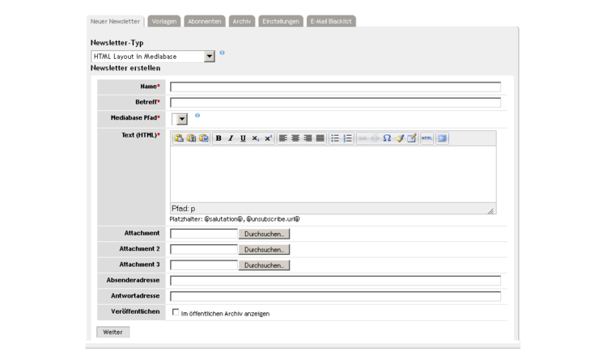Justify text alignment
Screen dimensions: 607x364
320,138
